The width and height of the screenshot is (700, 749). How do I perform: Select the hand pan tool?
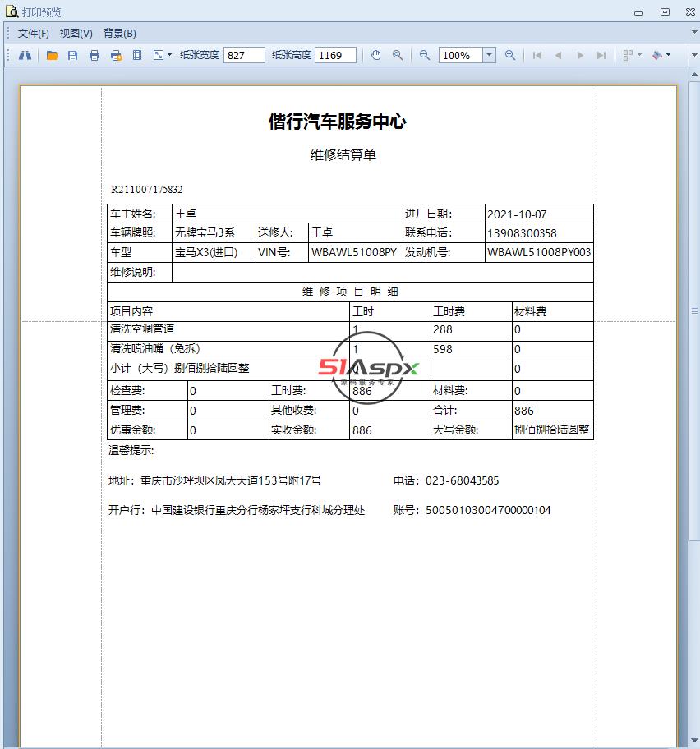pos(376,55)
